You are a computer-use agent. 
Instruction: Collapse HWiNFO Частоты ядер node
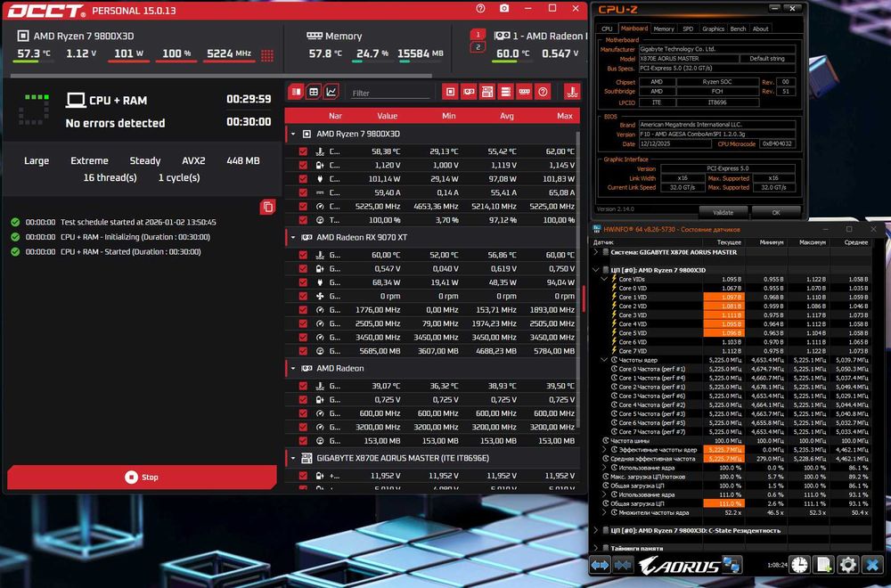coord(604,360)
